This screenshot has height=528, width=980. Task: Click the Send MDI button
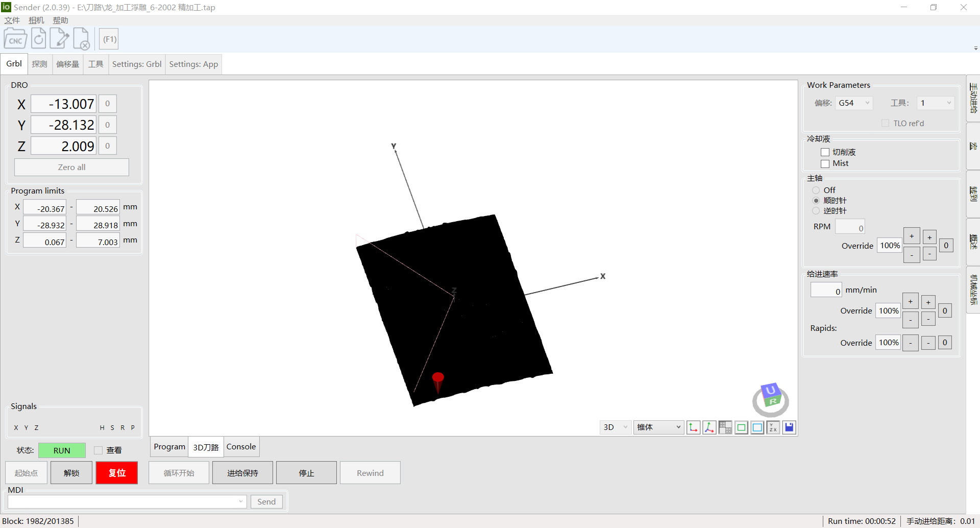(x=266, y=501)
